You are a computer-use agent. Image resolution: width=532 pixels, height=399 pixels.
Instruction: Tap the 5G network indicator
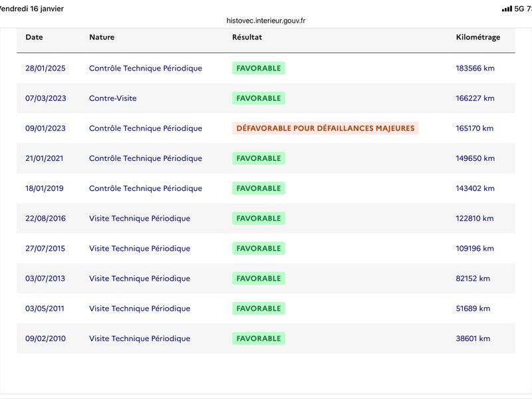[x=520, y=9]
